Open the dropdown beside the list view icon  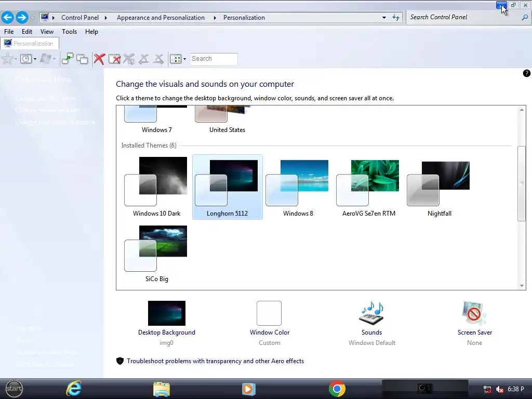click(184, 59)
